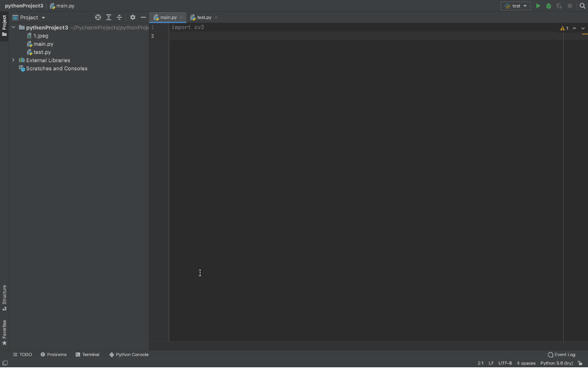Start debugging with the bug icon

tap(548, 6)
